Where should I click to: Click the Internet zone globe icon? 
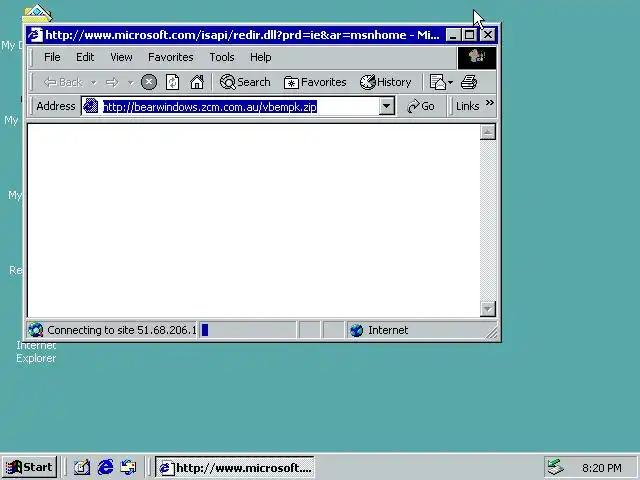coord(356,330)
